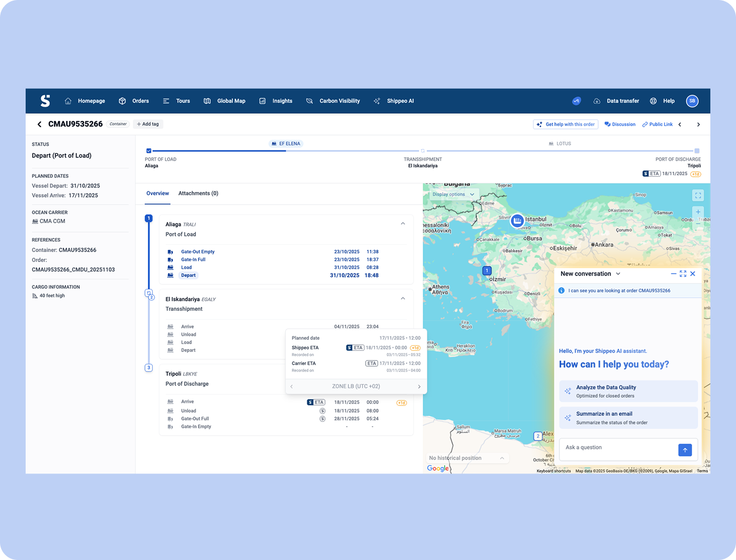Open Data transfer
This screenshot has height=560, width=736.
(616, 101)
